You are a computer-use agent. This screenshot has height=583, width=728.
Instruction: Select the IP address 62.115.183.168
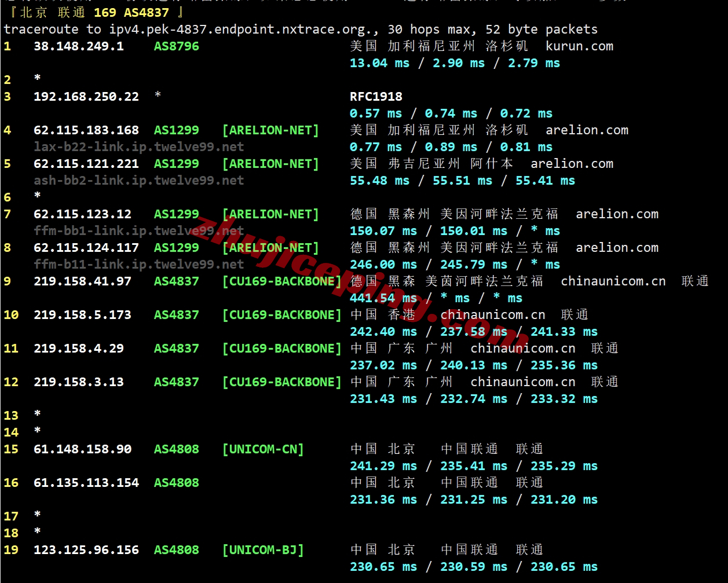pyautogui.click(x=86, y=130)
